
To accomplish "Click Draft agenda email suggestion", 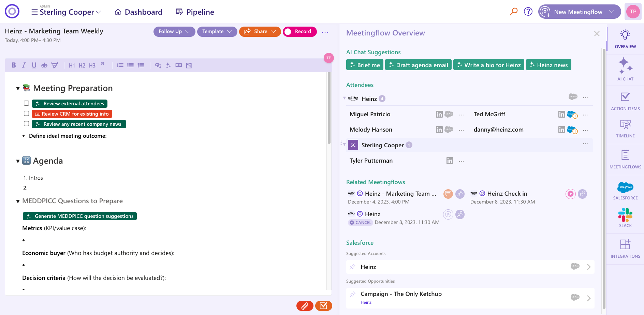I will click(418, 65).
